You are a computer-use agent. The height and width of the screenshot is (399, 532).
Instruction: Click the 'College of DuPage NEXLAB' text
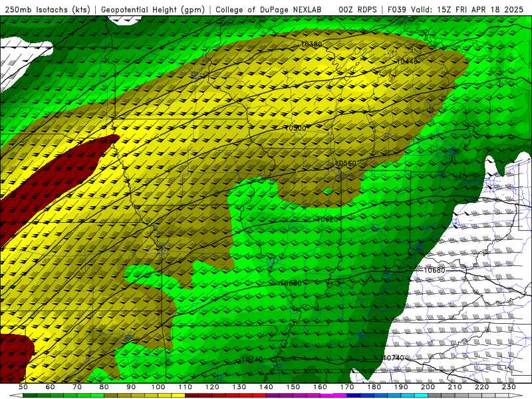[x=269, y=9]
